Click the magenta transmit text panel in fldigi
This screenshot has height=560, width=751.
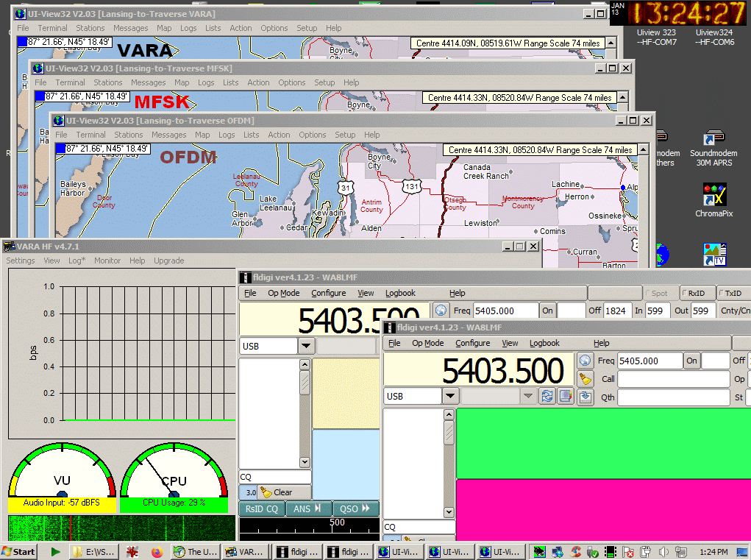[x=603, y=510]
